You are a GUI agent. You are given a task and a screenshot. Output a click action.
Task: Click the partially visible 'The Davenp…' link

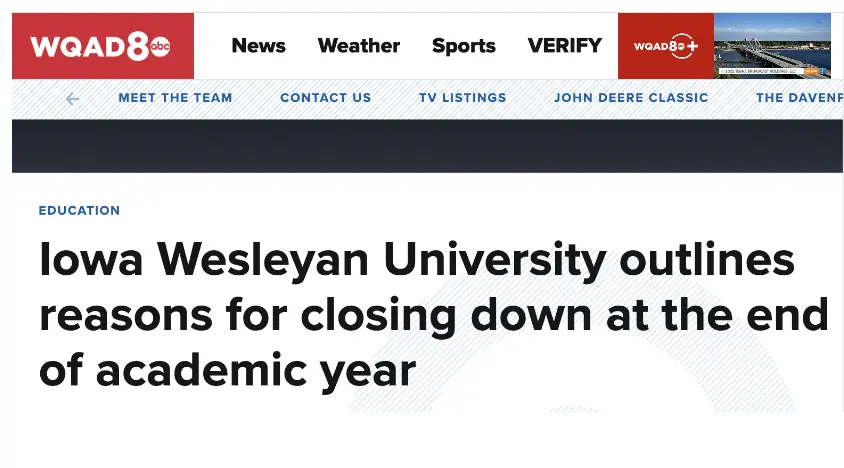pyautogui.click(x=798, y=98)
